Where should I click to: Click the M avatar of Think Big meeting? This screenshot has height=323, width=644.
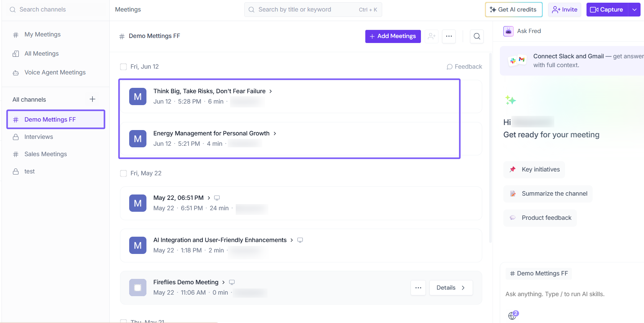tap(138, 97)
